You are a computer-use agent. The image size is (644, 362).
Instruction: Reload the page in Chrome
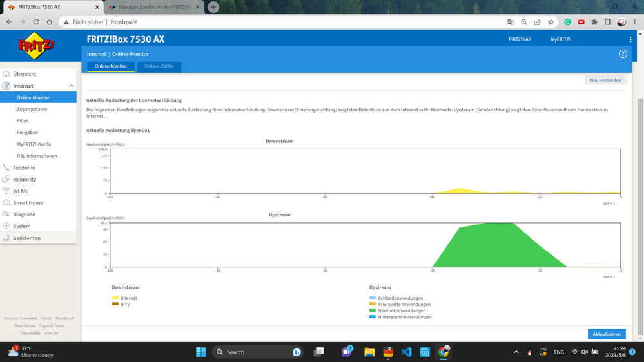coord(36,22)
